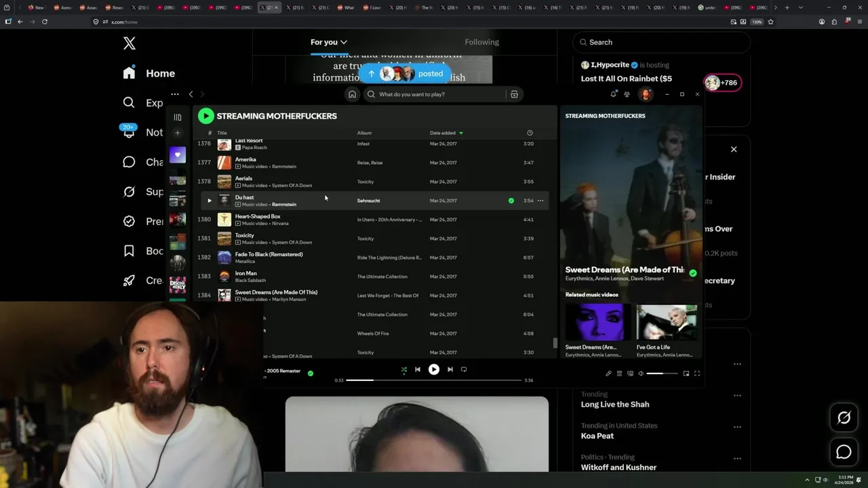The height and width of the screenshot is (488, 868).
Task: Click the Date added column header text
Action: pyautogui.click(x=443, y=133)
